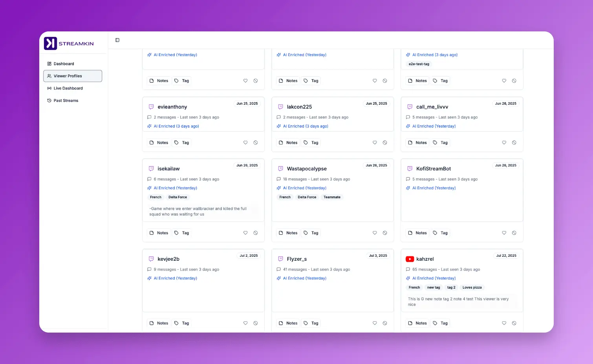Block KofiStreamBot with ban icon
The image size is (593, 364).
[514, 233]
